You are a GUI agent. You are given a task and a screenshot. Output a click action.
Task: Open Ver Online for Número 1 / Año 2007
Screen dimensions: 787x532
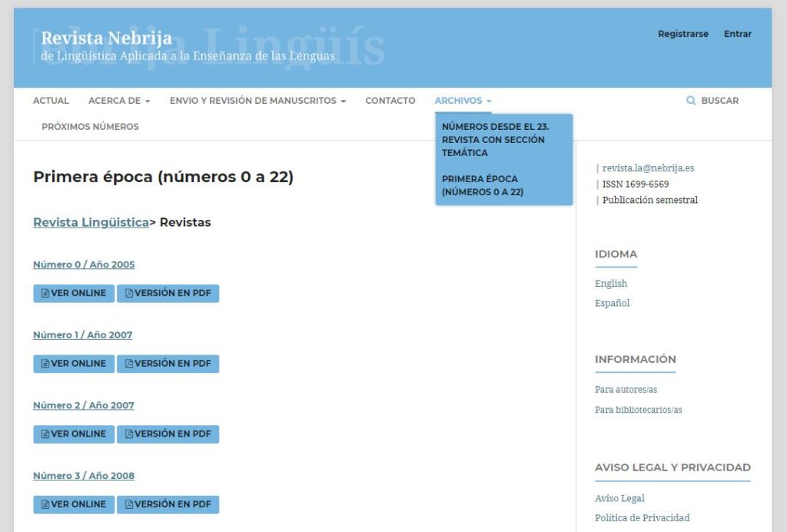74,364
